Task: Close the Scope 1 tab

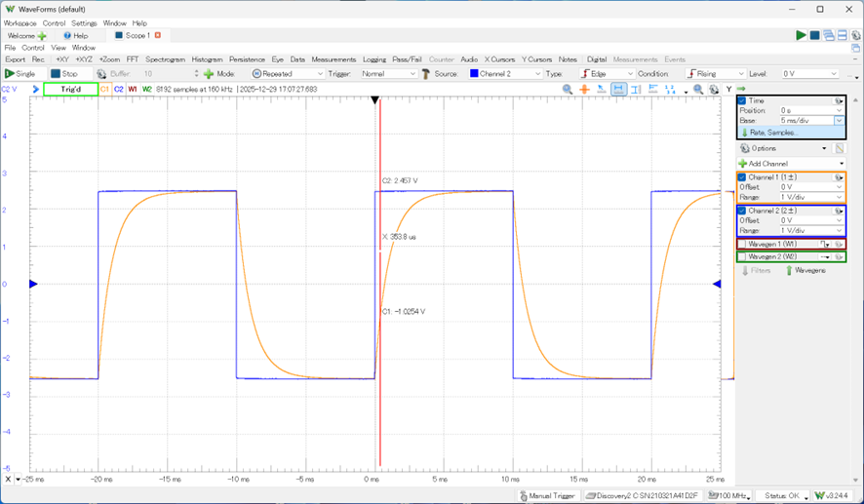Action: tap(158, 35)
